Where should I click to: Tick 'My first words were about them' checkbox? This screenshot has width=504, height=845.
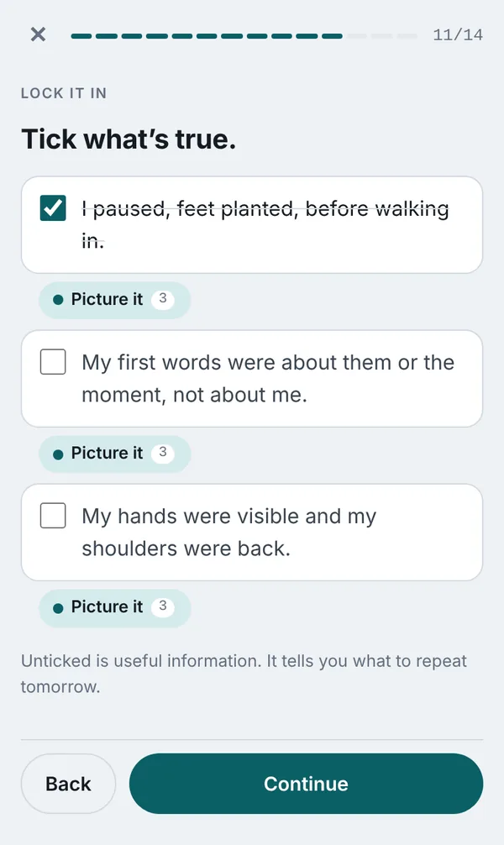click(53, 362)
